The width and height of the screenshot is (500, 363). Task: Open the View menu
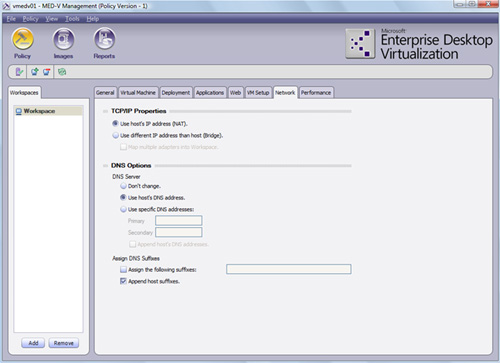click(x=52, y=19)
